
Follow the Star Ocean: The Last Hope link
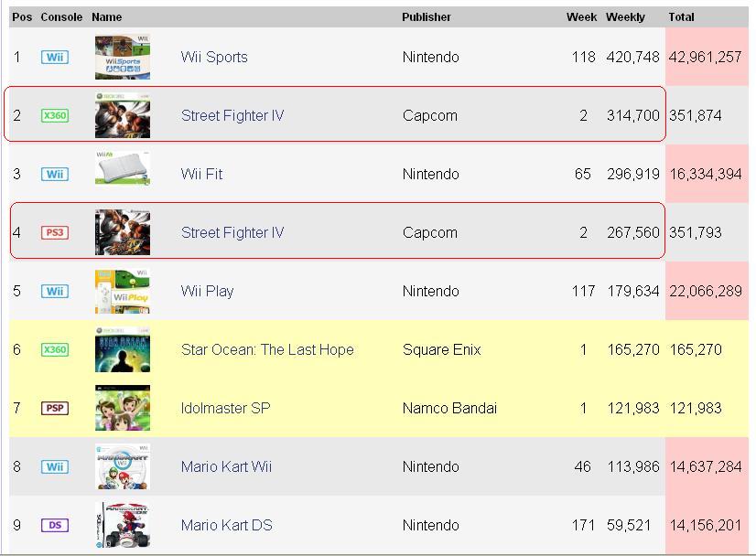pos(267,350)
